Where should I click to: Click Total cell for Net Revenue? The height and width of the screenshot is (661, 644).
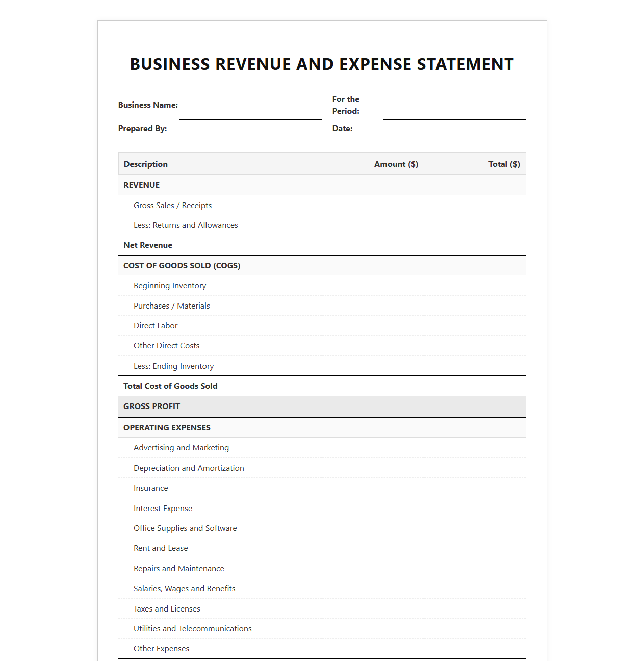pyautogui.click(x=475, y=245)
